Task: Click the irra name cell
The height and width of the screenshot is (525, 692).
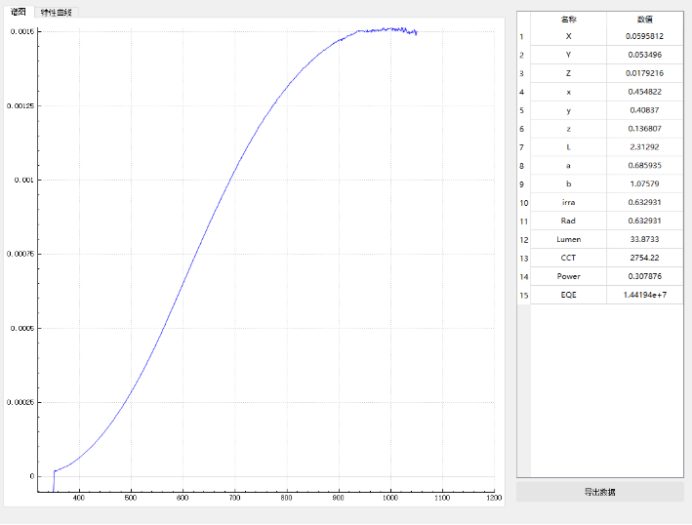Action: tap(568, 202)
